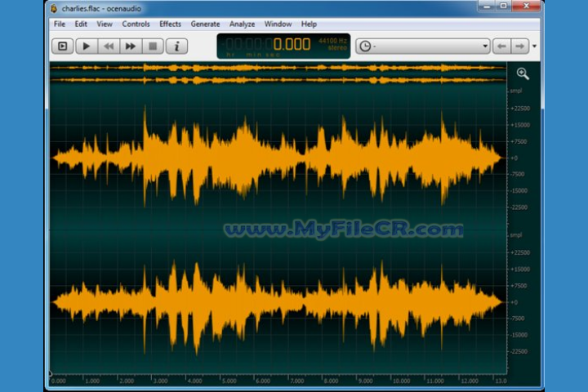
Task: Open file info with the i button
Action: click(176, 46)
